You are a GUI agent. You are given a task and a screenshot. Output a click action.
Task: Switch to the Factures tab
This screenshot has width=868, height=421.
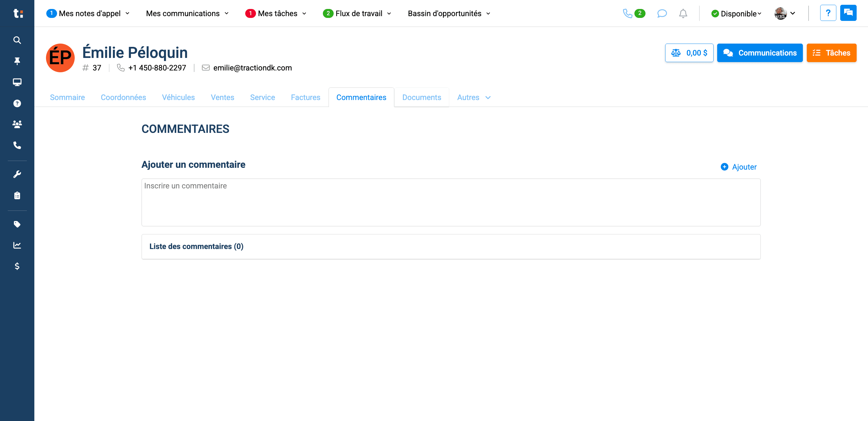coord(306,97)
